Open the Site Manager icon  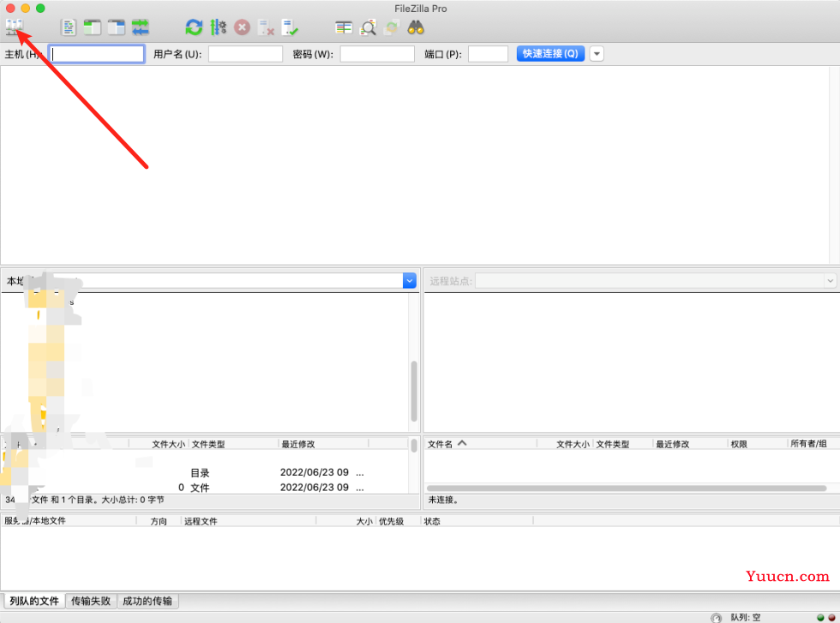click(15, 27)
